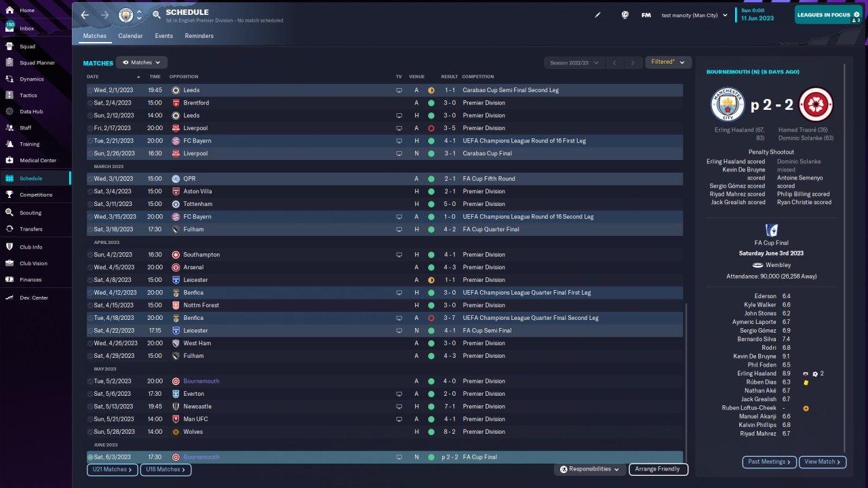Switch to the Matches tab
This screenshot has height=488, width=868.
pos(95,36)
